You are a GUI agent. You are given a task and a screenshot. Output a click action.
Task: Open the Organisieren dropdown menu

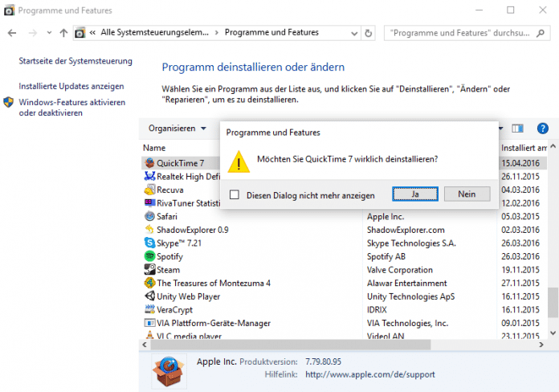point(177,129)
